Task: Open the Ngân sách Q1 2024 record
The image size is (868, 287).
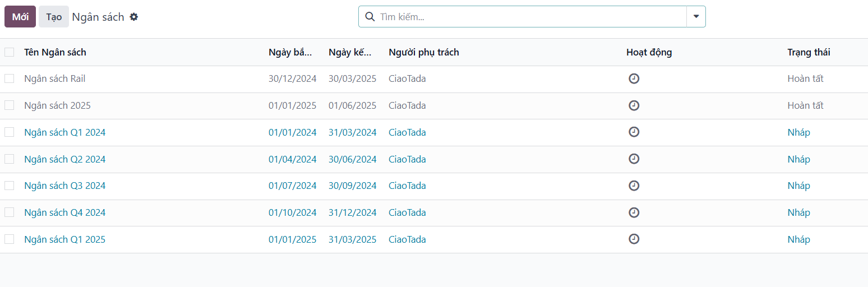Action: point(64,132)
